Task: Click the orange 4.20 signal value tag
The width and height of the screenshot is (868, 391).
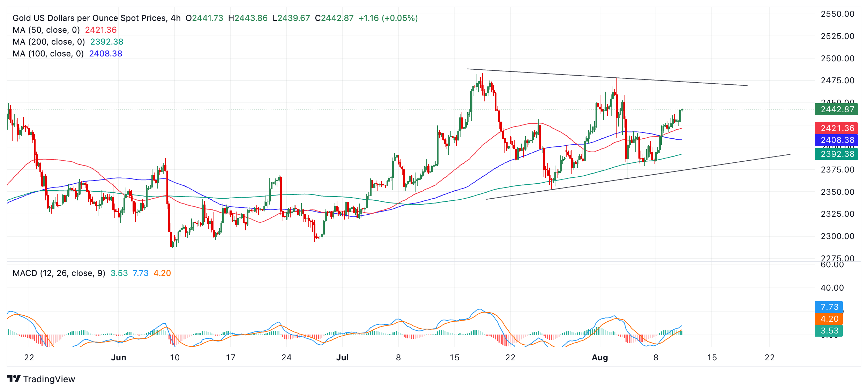Action: pyautogui.click(x=829, y=319)
